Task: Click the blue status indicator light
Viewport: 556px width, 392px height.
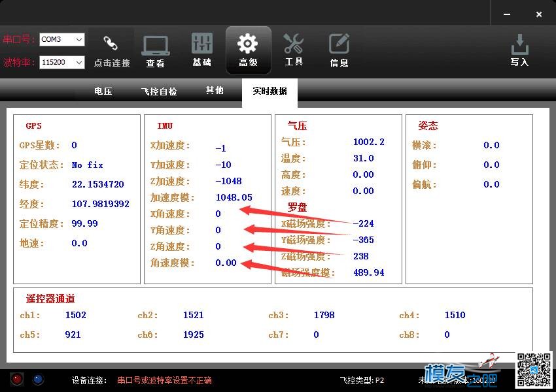Action: (x=39, y=379)
